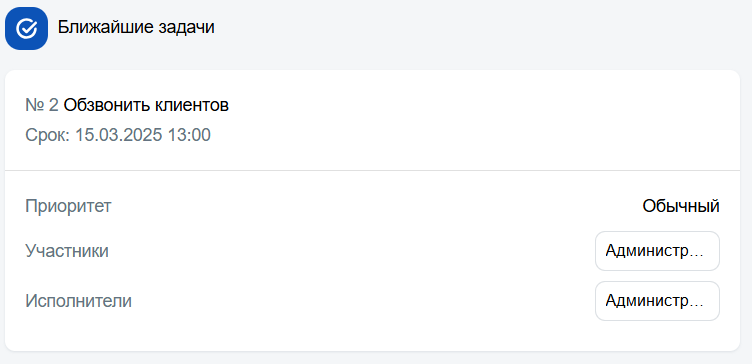Click the Участники label

pos(67,251)
